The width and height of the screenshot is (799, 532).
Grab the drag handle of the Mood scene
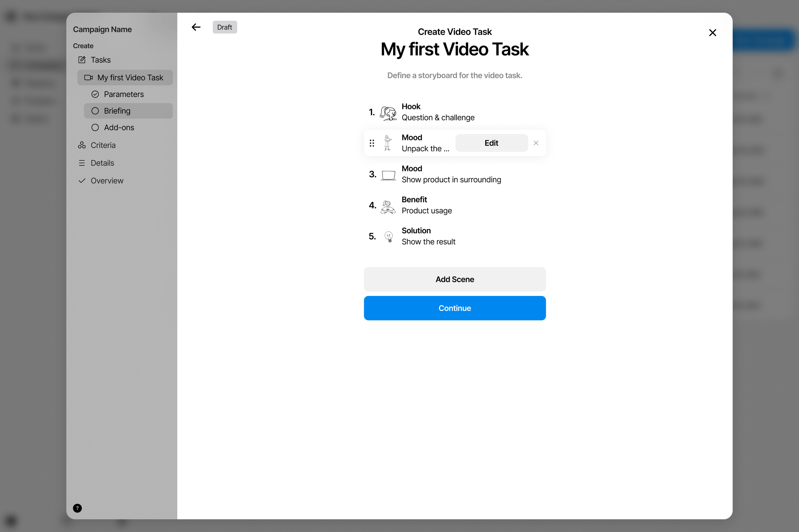(x=372, y=143)
